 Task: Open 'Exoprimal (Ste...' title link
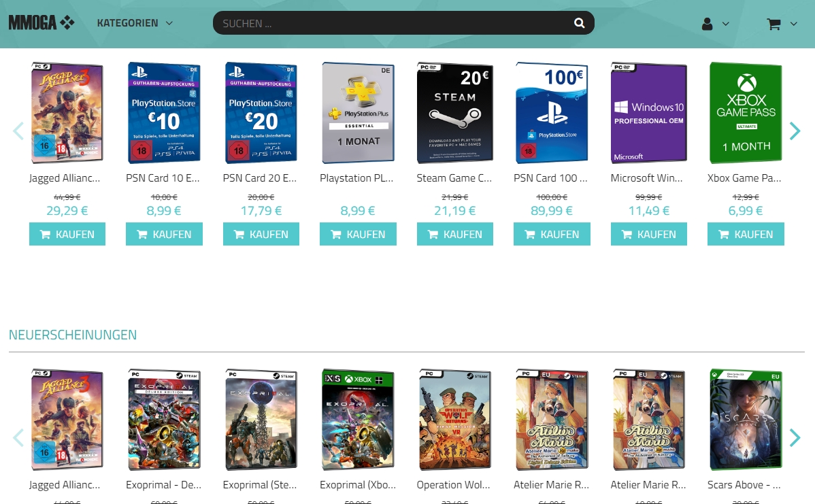click(x=260, y=485)
